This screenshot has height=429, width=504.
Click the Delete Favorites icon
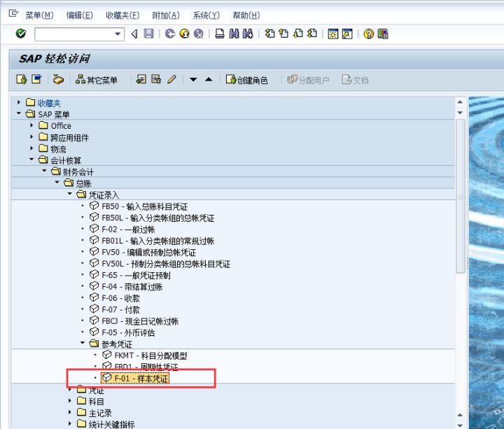[x=156, y=79]
